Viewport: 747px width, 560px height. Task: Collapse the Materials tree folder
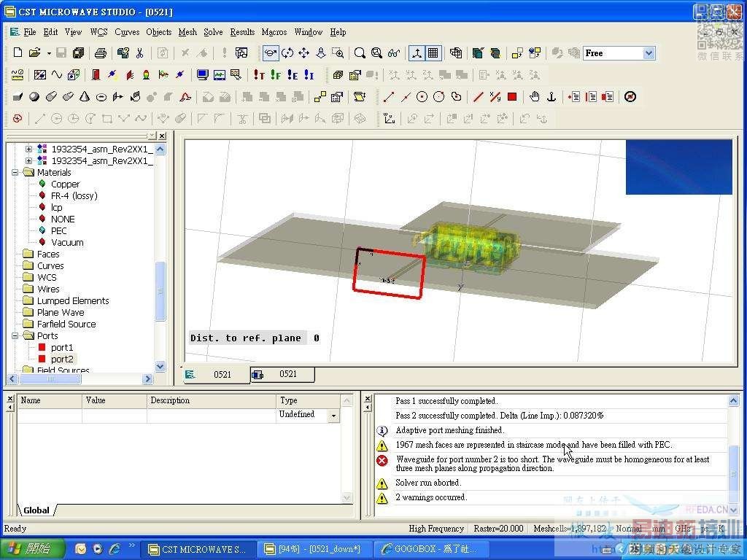click(x=15, y=172)
